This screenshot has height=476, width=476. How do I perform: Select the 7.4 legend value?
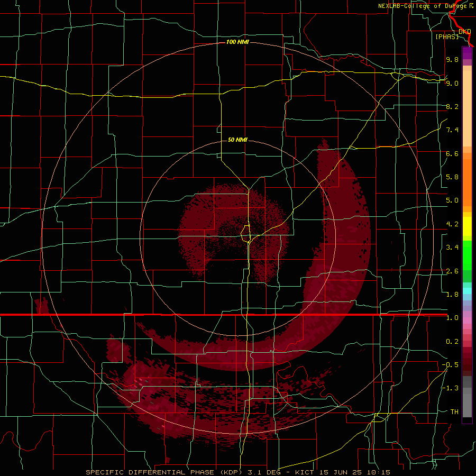(x=452, y=130)
